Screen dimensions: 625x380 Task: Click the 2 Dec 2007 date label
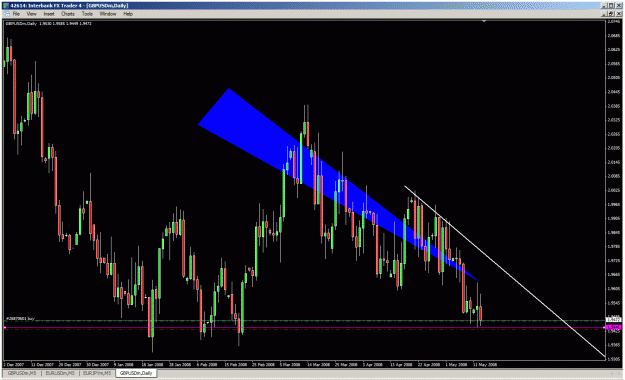point(14,364)
